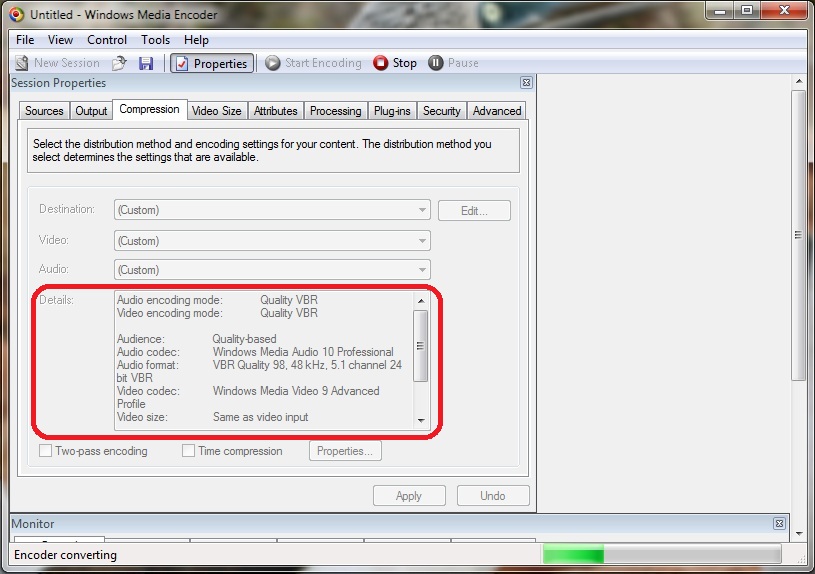
Task: Click the Details list scrollbar thumb
Action: [420, 346]
